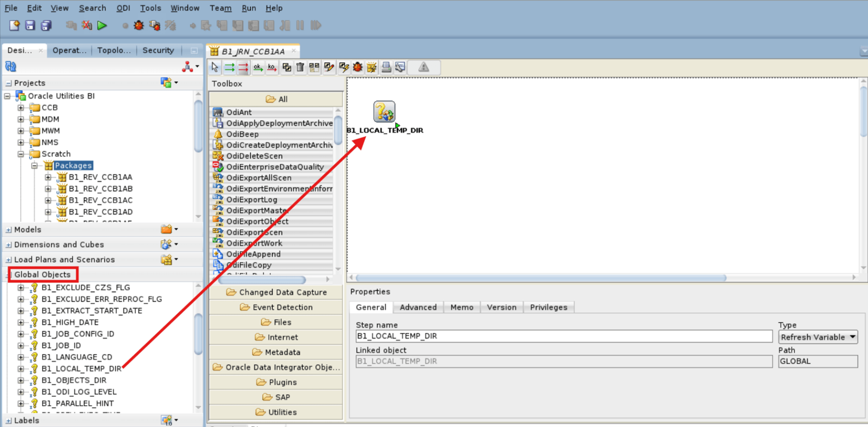The width and height of the screenshot is (868, 427).
Task: Click the Step name input field
Action: click(564, 336)
